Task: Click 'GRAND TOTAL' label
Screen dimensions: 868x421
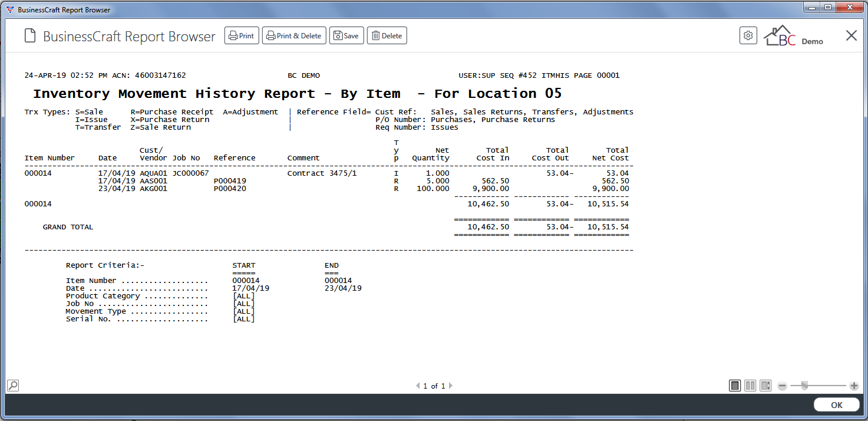Action: 68,227
